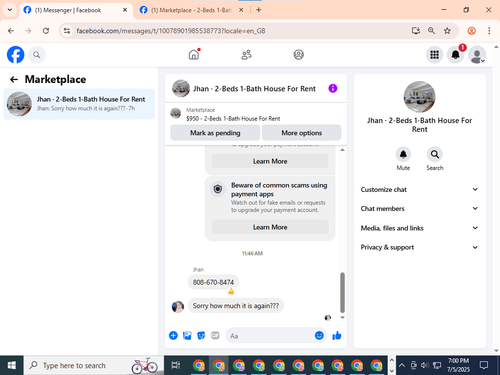Expand the Chat members section
This screenshot has height=375, width=500.
tap(419, 209)
